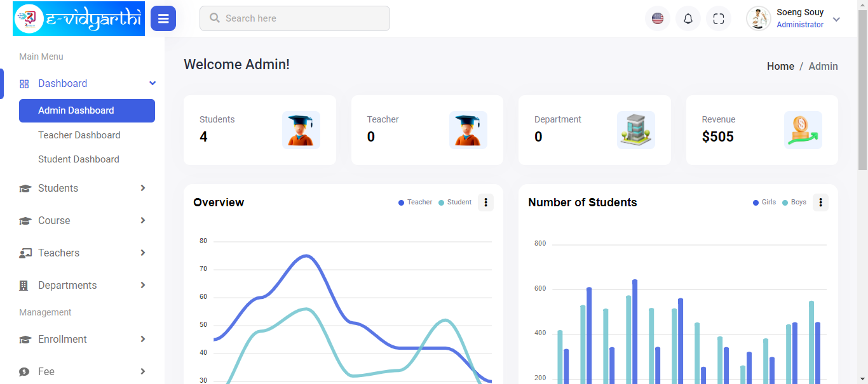This screenshot has height=384, width=868.
Task: Open the Overview chart three-dot menu
Action: [485, 202]
